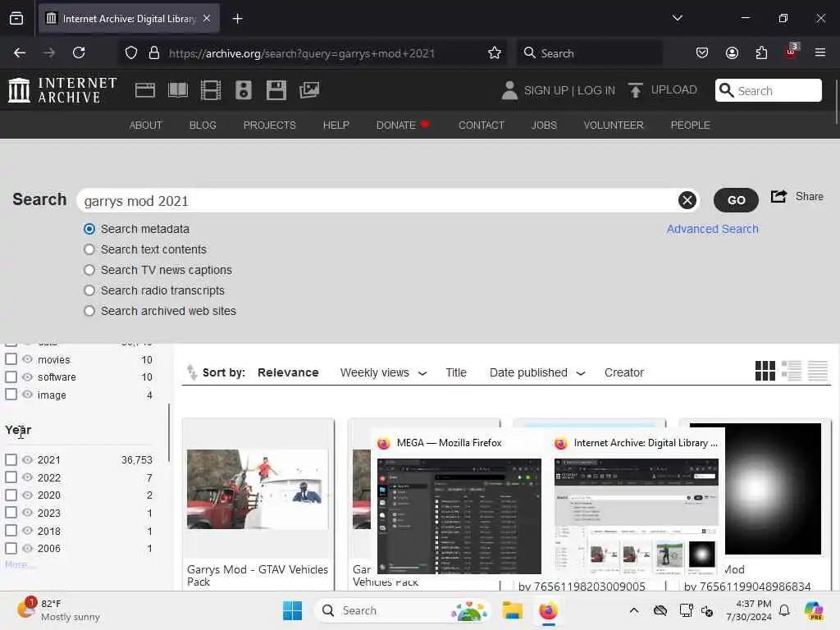The image size is (840, 630).
Task: Show hidden system tray icons
Action: (x=634, y=610)
